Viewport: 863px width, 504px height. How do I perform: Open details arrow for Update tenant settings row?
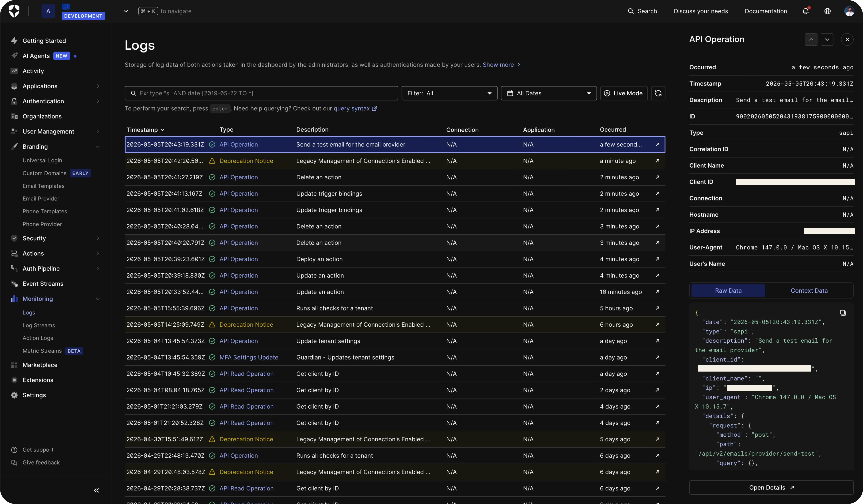(x=657, y=341)
